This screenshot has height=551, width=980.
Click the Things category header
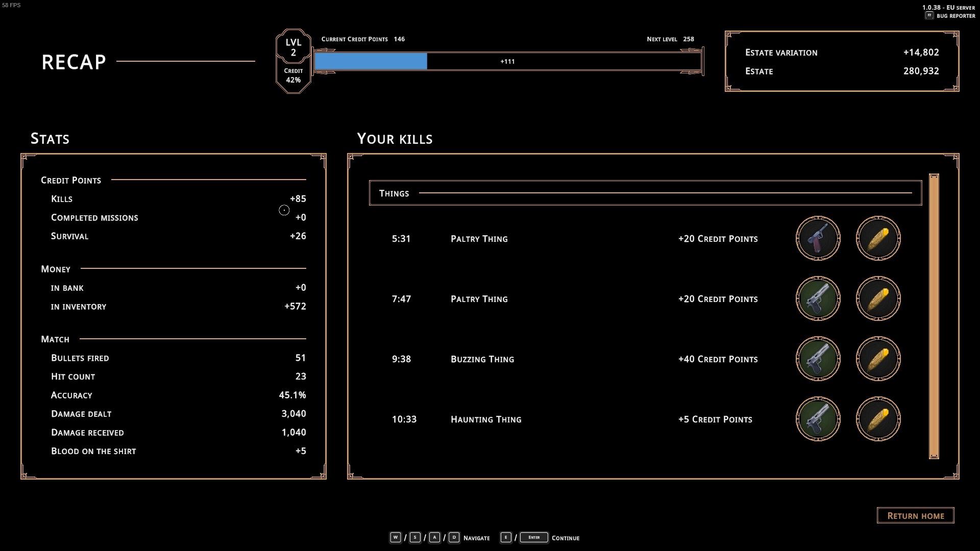tap(645, 193)
